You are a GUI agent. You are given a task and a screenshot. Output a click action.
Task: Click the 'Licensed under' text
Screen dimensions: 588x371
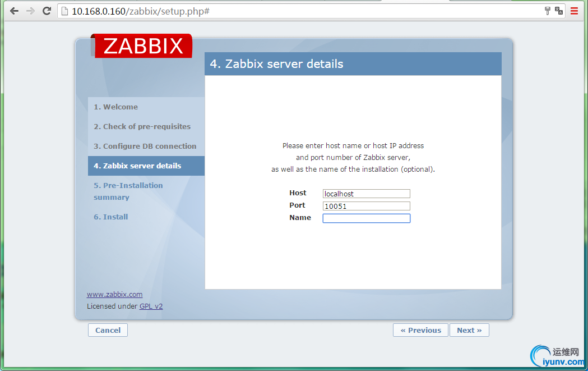(x=112, y=306)
